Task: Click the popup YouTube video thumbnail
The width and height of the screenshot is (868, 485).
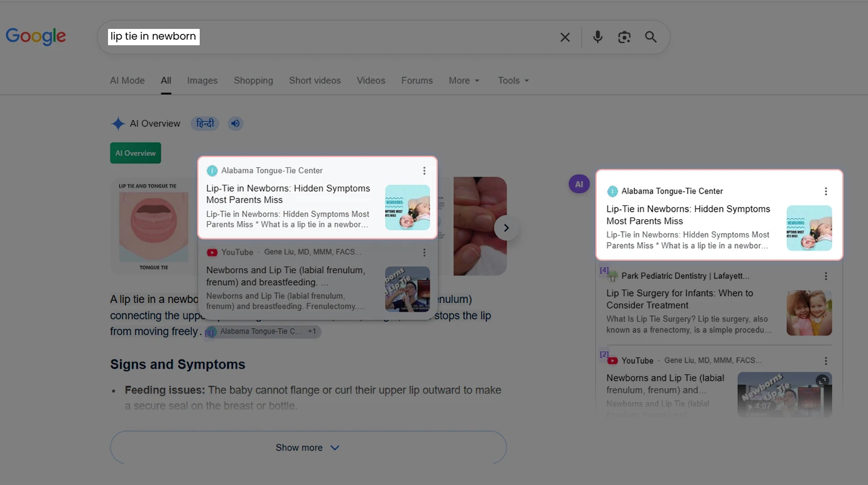Action: coord(408,289)
